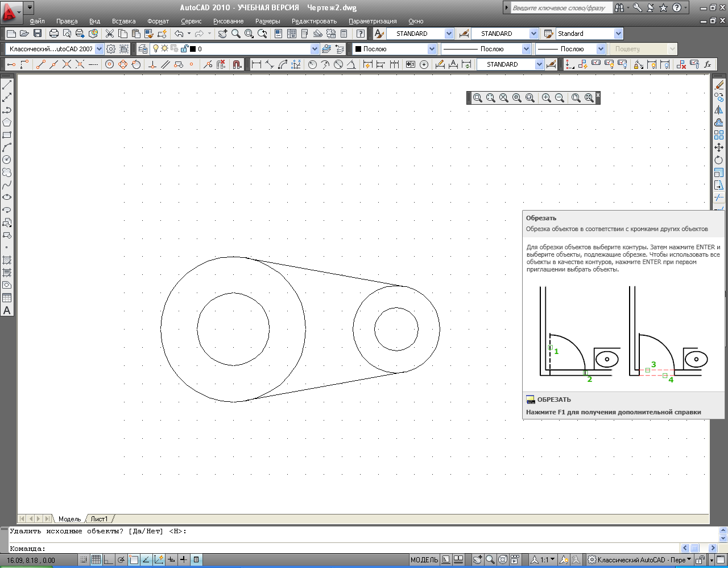Click Классический AutoCAD workspace switcher in status bar

(640, 560)
